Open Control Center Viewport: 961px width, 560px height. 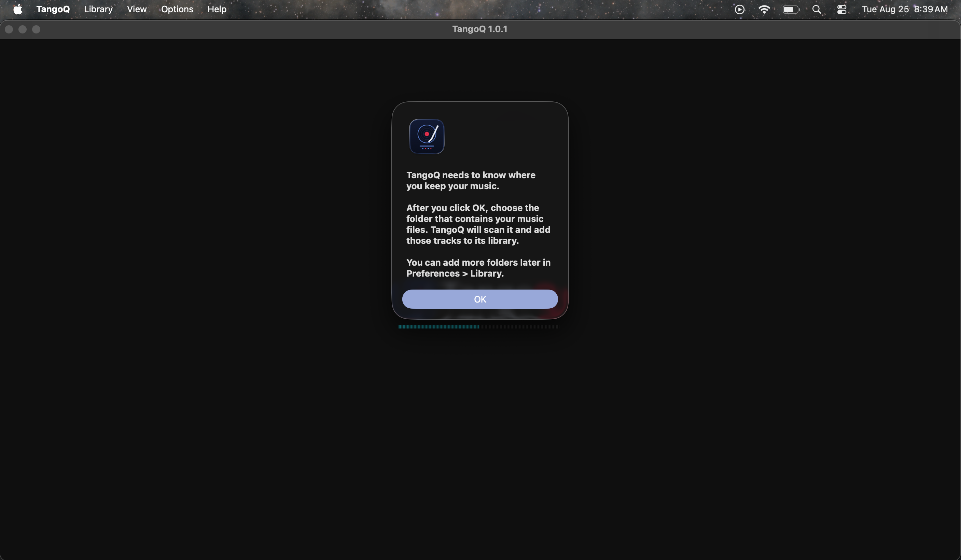click(841, 10)
